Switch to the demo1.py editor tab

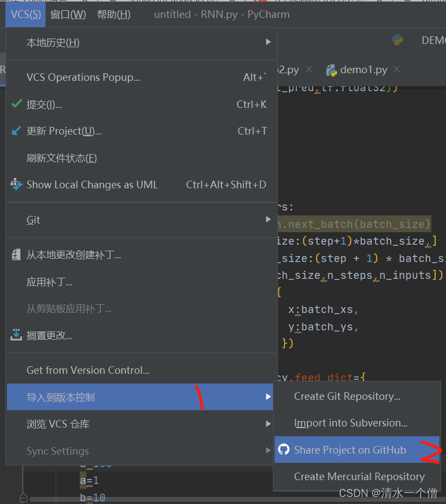tap(363, 70)
